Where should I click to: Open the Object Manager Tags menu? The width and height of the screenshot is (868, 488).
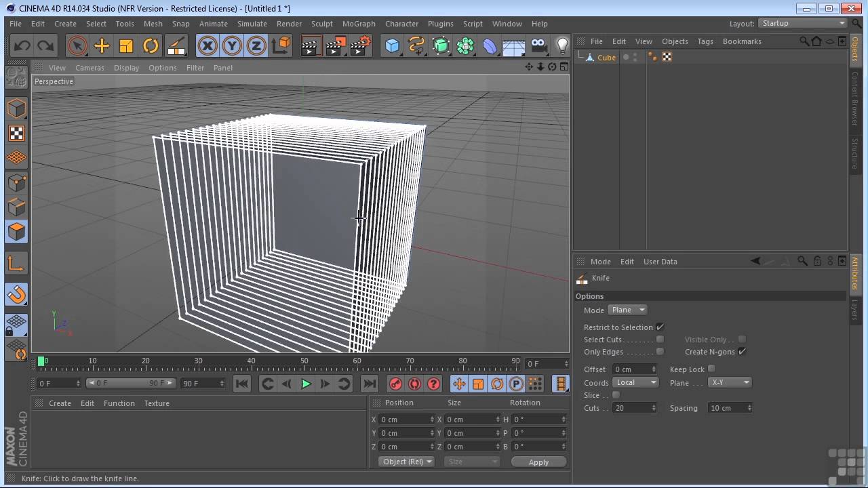click(x=705, y=41)
